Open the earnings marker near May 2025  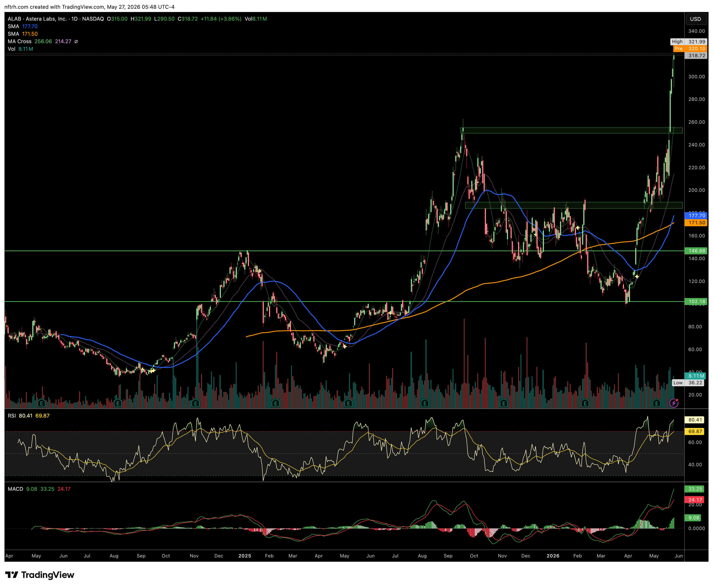pyautogui.click(x=348, y=403)
